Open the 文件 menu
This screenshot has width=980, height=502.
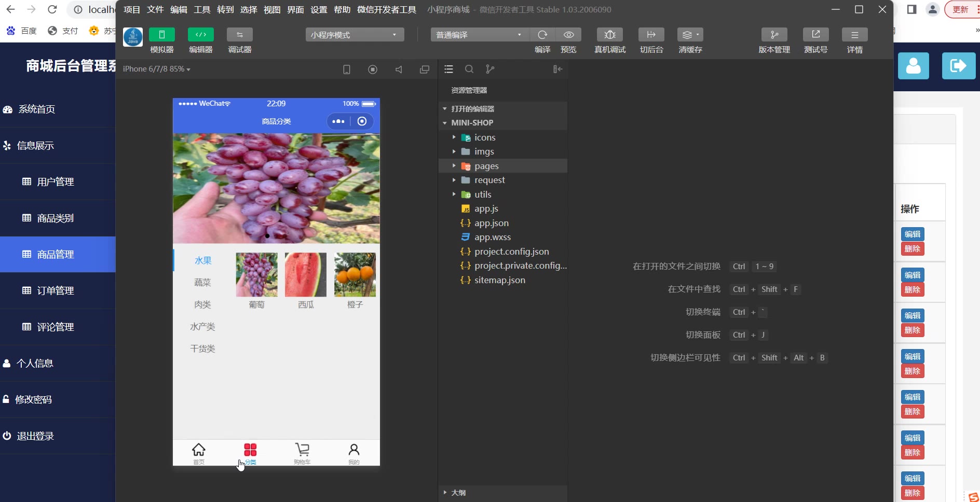tap(155, 9)
